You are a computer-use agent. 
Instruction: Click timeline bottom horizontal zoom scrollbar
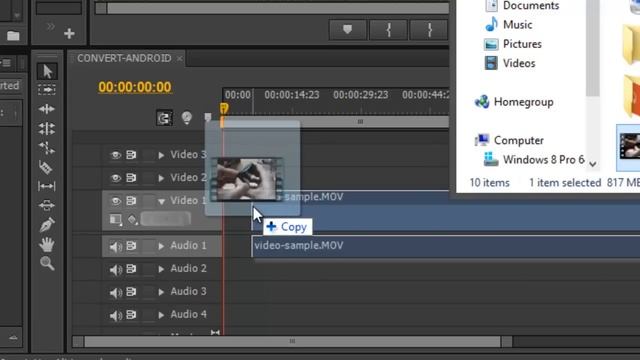pyautogui.click(x=292, y=341)
